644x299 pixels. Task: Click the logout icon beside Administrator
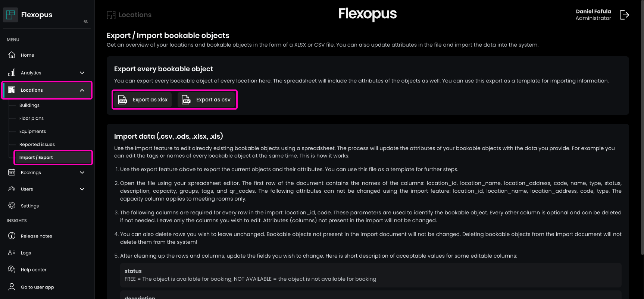tap(624, 15)
